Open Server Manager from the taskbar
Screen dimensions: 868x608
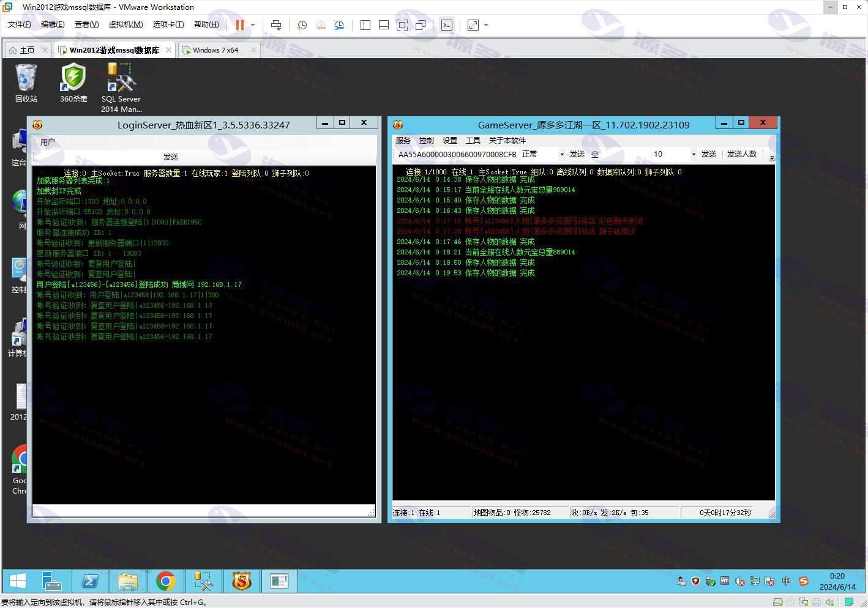tap(52, 581)
